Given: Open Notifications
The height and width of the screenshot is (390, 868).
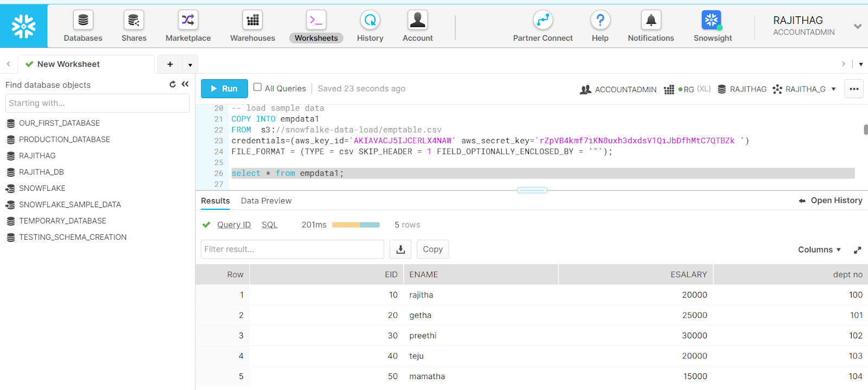Looking at the screenshot, I should 651,26.
